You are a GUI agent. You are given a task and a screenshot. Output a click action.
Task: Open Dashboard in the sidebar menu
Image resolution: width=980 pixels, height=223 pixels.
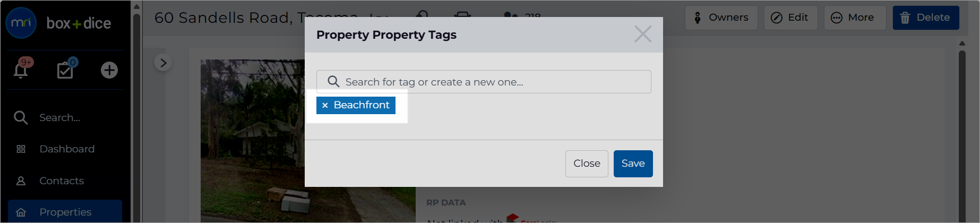click(x=67, y=149)
